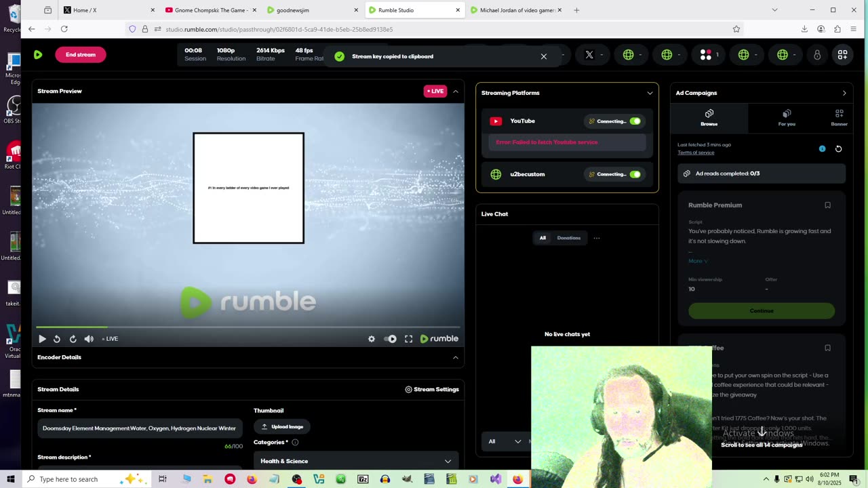The height and width of the screenshot is (488, 868).
Task: Open the three-dot menu in Live Chat
Action: click(x=597, y=238)
